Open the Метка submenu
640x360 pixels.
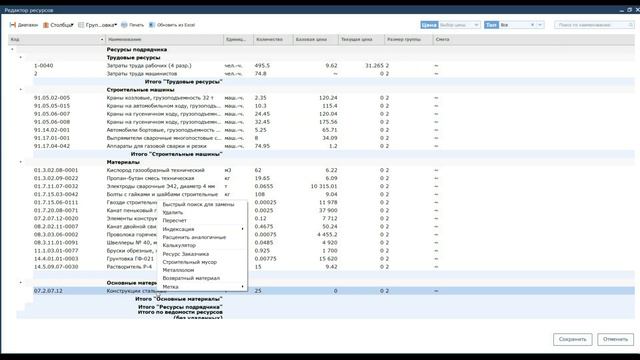pyautogui.click(x=202, y=287)
